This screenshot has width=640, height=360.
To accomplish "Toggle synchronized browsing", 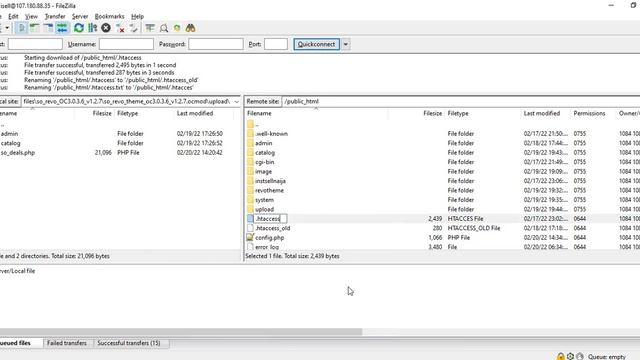I will tap(177, 28).
